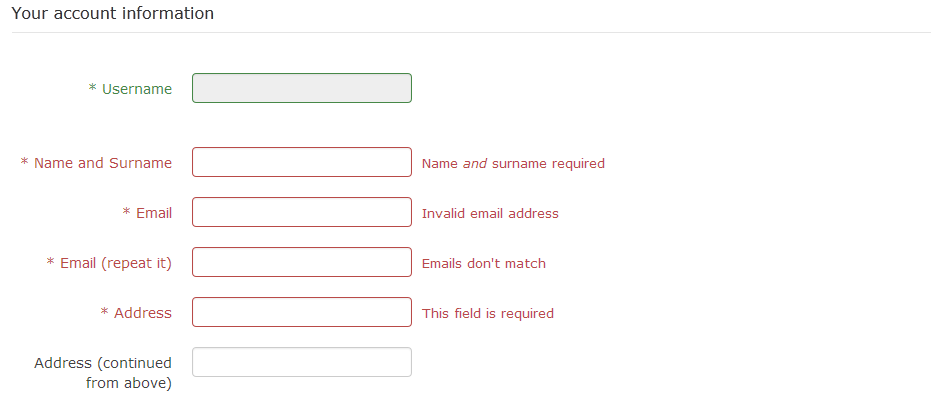Click the required Address label text
This screenshot has height=411, width=942.
click(143, 313)
